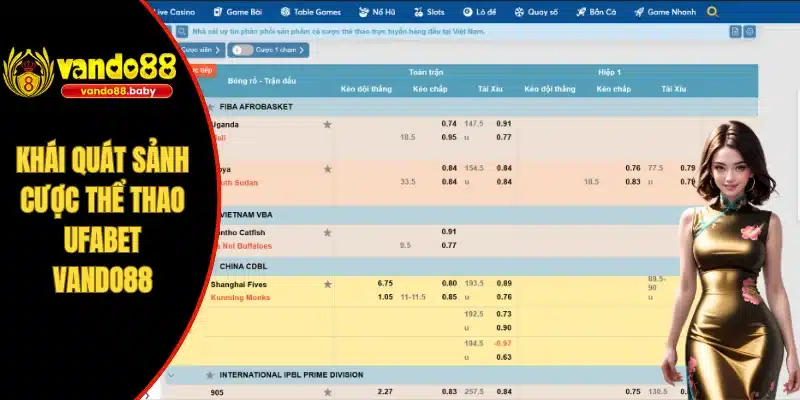Click the Toàn trận column group header

click(426, 72)
